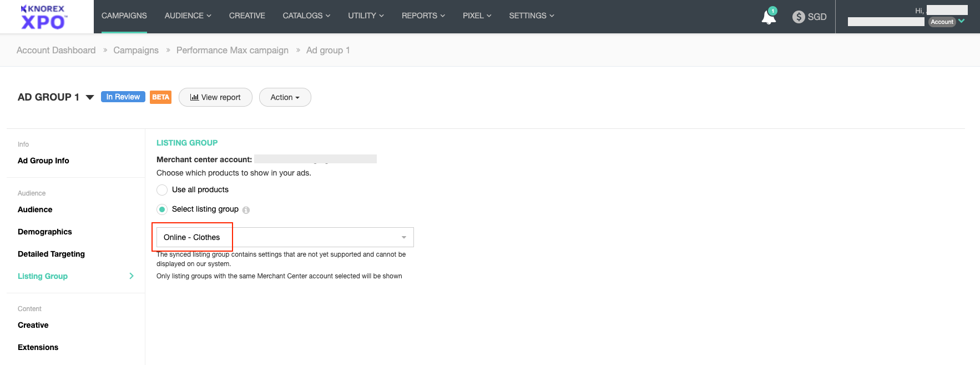Click the BETA badge
The height and width of the screenshot is (365, 980).
point(160,97)
